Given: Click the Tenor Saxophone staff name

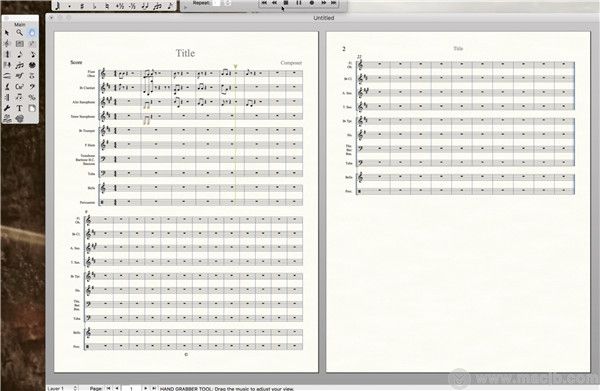Looking at the screenshot, I should 82,116.
